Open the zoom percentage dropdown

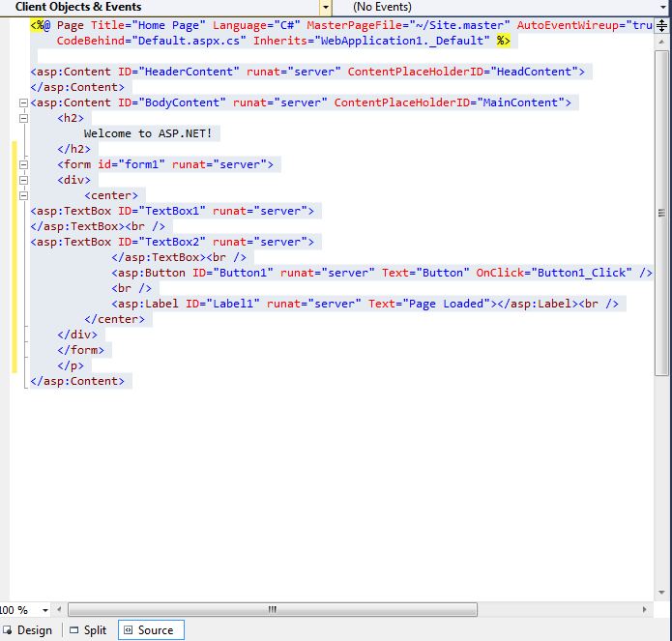pos(45,610)
